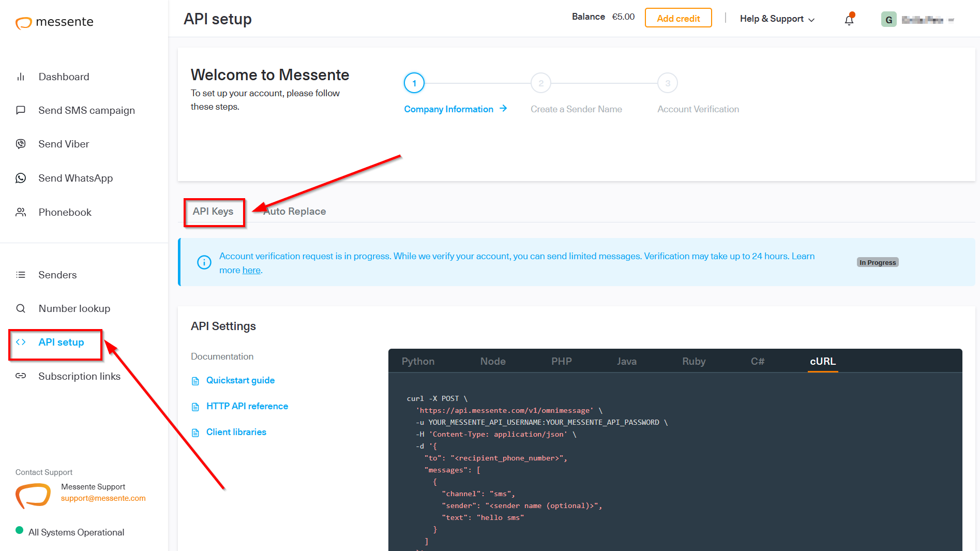Open the notification bell
The width and height of the screenshot is (980, 551).
coord(849,19)
